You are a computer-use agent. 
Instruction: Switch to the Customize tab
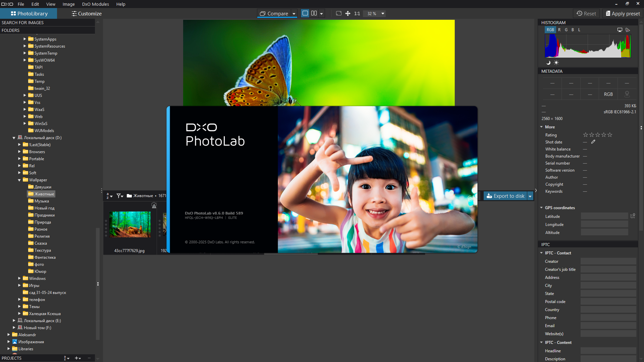[86, 13]
